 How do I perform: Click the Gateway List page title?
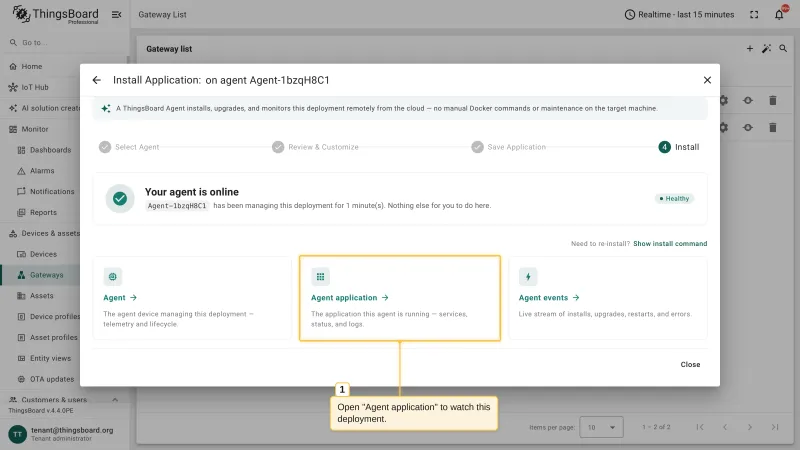[x=162, y=14]
